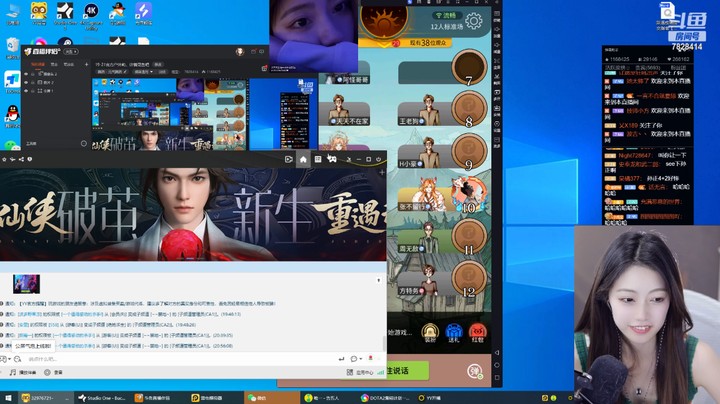The width and height of the screenshot is (720, 404).
Task: Toggle lock on second source row
Action: (33, 82)
